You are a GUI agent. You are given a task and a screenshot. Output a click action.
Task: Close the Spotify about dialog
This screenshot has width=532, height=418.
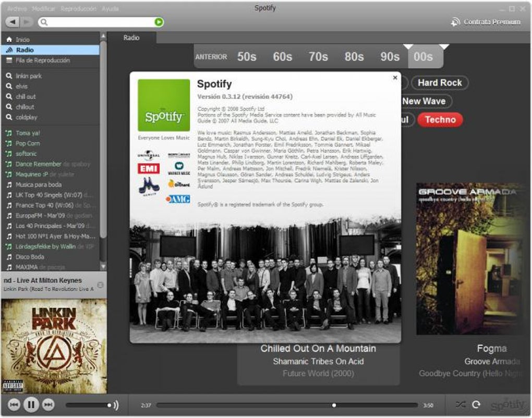pos(395,78)
